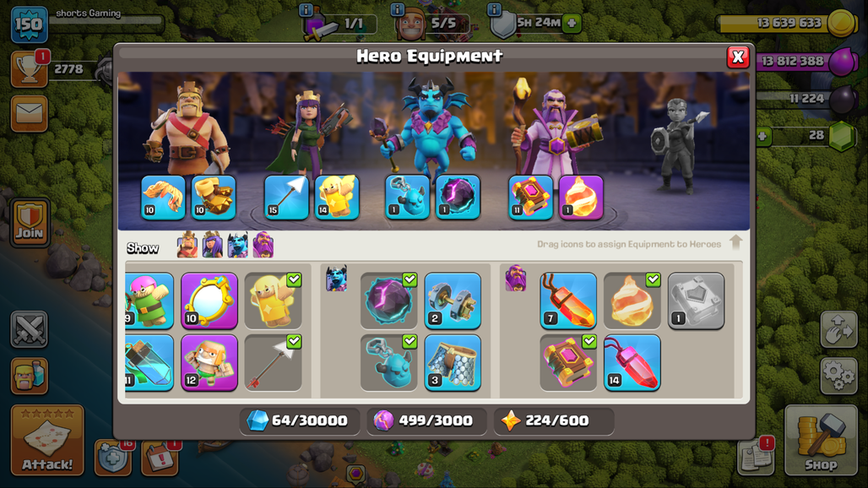This screenshot has width=868, height=488.
Task: Select the level 2 Noble Iron equipment
Action: click(453, 301)
